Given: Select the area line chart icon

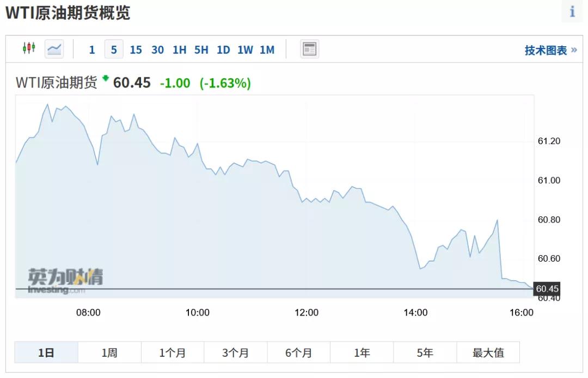Looking at the screenshot, I should 54,49.
